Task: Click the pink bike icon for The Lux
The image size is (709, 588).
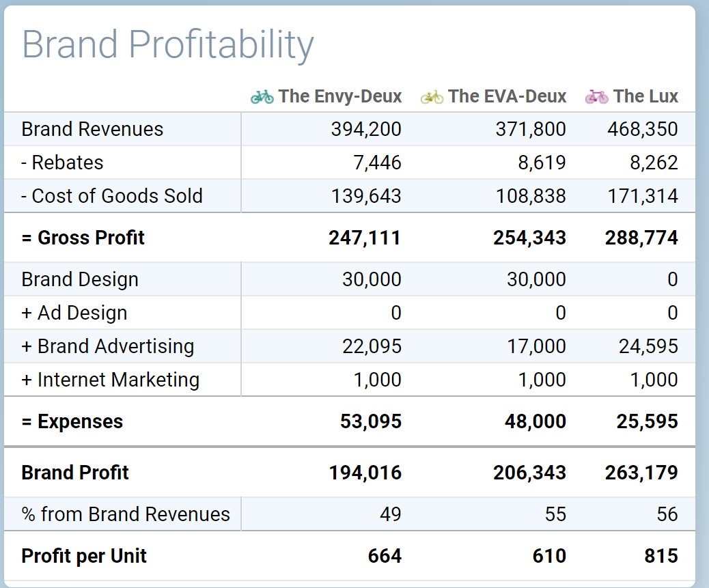Action: click(x=596, y=97)
